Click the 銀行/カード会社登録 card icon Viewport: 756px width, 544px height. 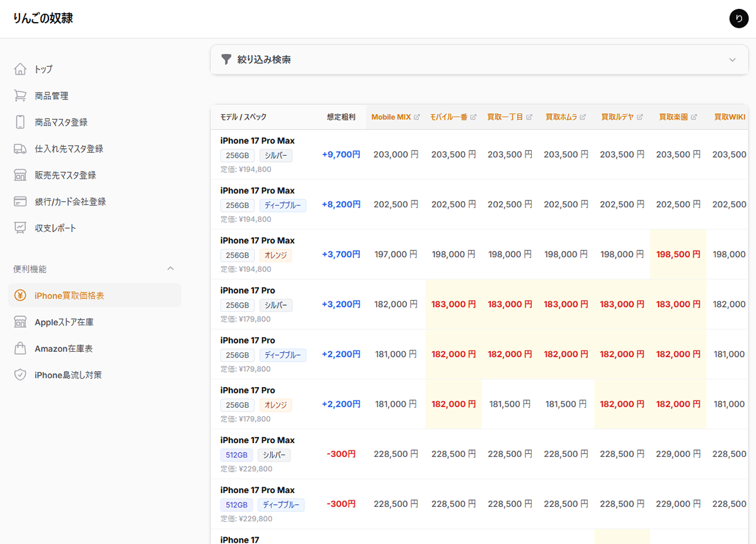[x=20, y=202]
